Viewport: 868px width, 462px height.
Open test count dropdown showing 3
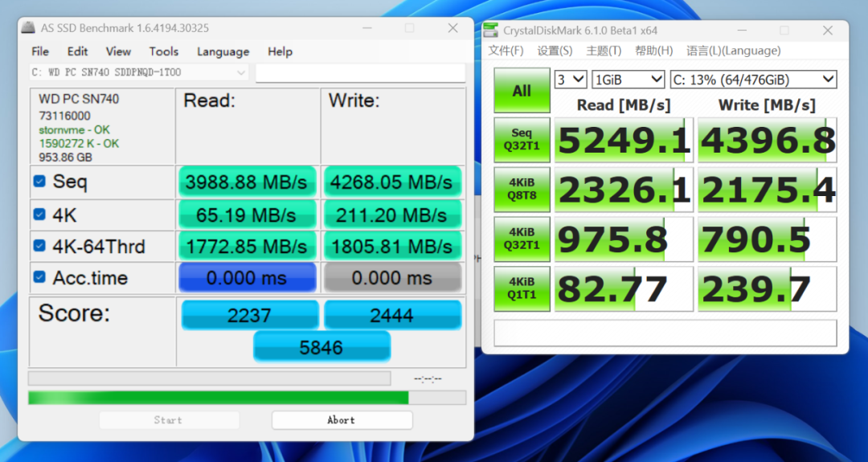point(570,80)
